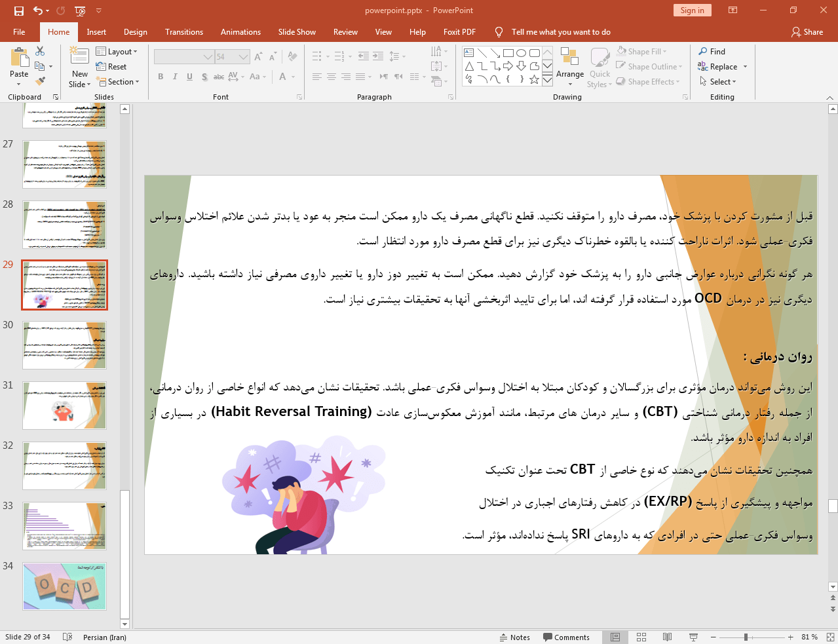
Task: Select slide 31 thumbnail
Action: click(64, 406)
